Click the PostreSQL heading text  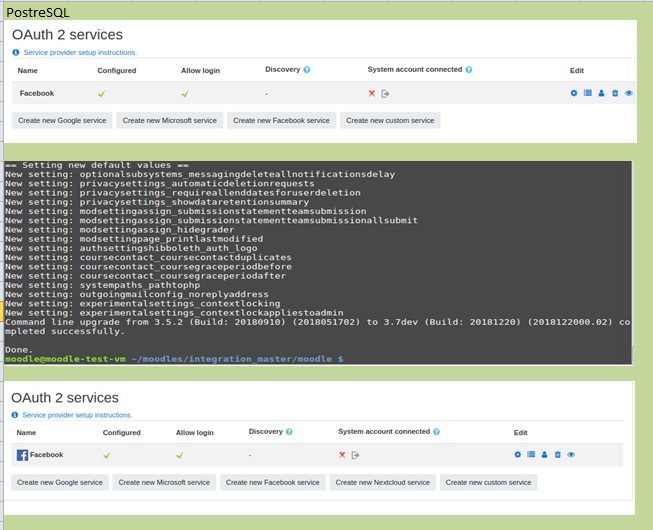click(38, 13)
